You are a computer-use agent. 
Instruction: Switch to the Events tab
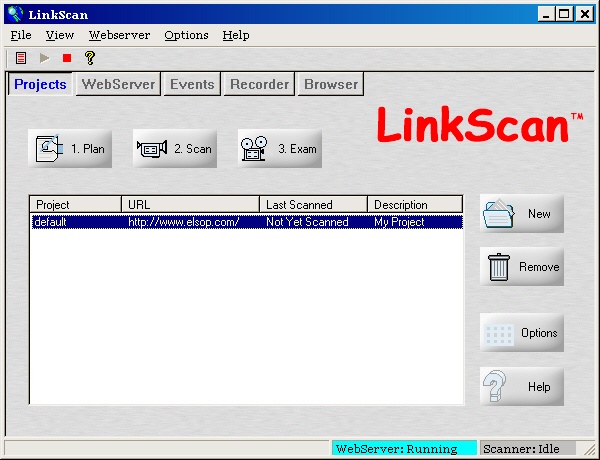[x=192, y=84]
